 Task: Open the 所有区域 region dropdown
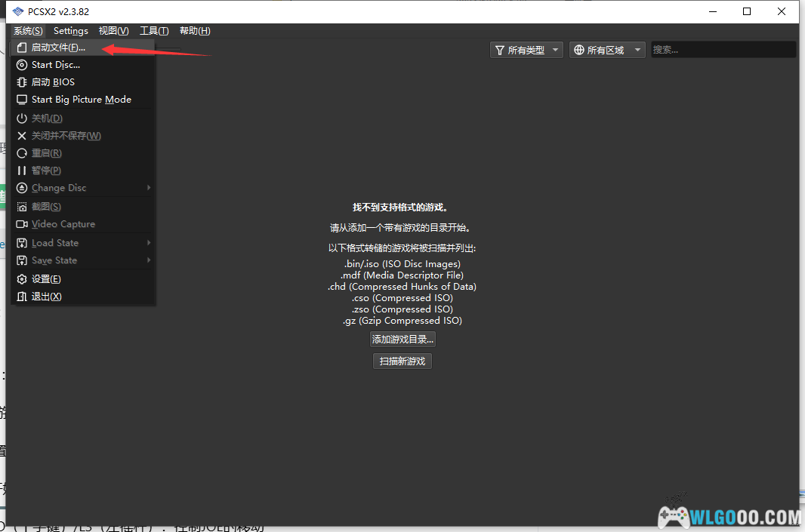pyautogui.click(x=607, y=50)
